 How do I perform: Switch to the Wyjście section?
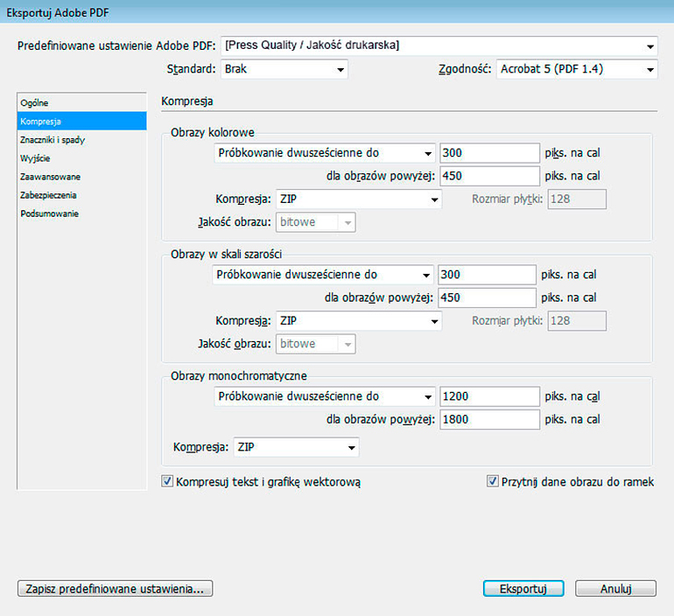click(82, 158)
